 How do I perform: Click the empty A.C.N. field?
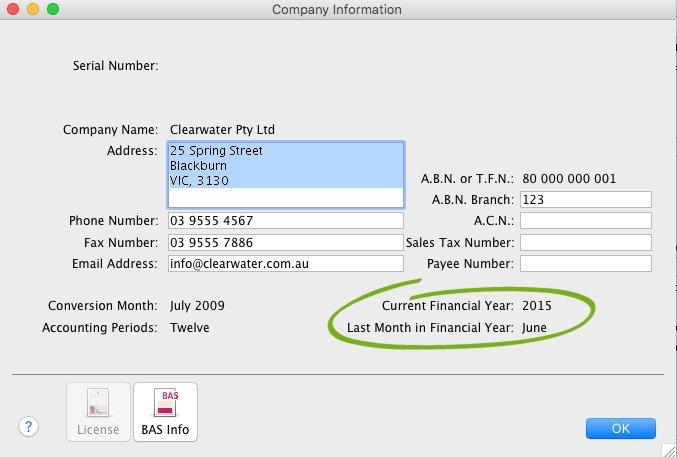tap(585, 221)
